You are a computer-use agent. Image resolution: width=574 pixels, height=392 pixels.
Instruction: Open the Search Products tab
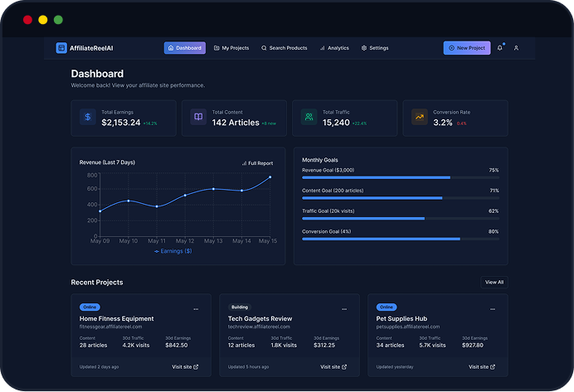point(284,48)
